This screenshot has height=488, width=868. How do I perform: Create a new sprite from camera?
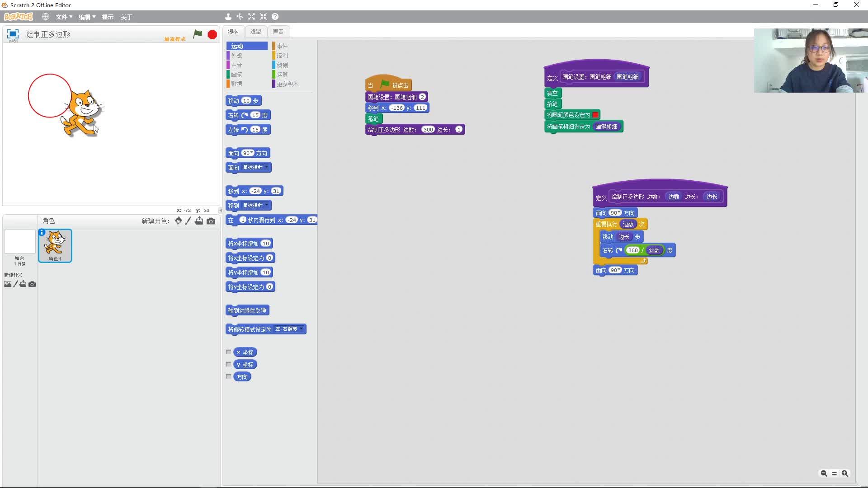tap(211, 221)
